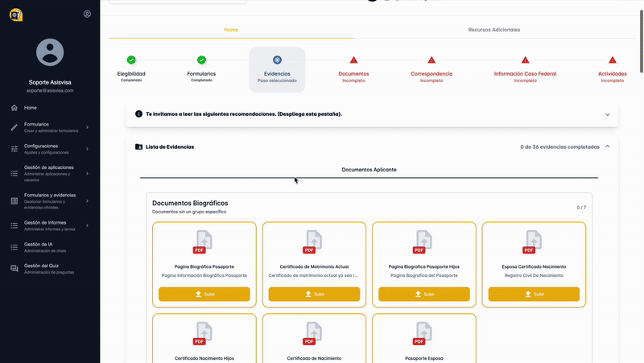The image size is (644, 363).
Task: Open the Home tab
Action: 231,30
